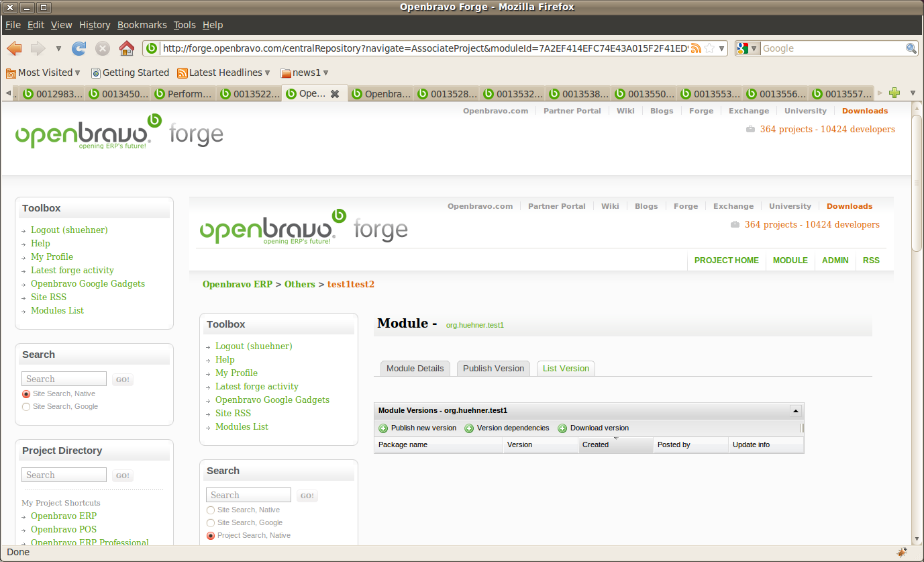Image resolution: width=924 pixels, height=562 pixels.
Task: Select the Project Search, Native radio button
Action: coord(211,536)
